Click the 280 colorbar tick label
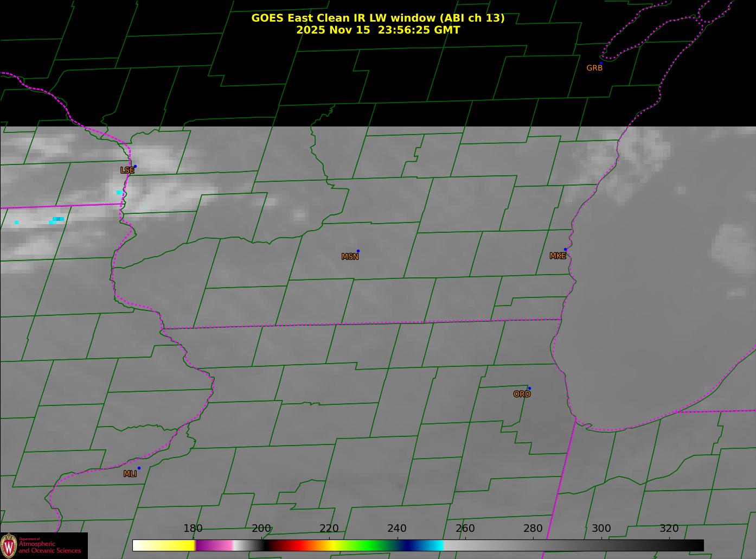 coord(533,529)
